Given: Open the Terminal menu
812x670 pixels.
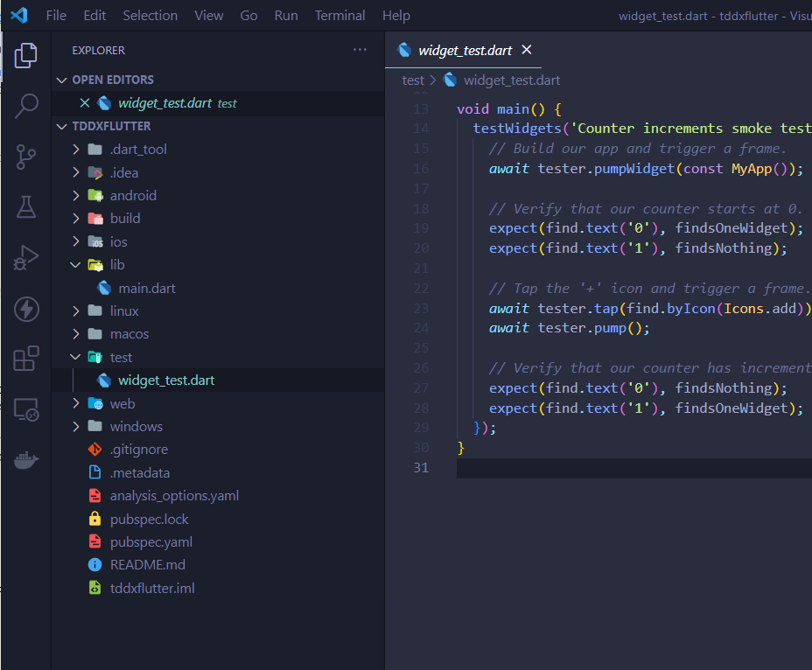Looking at the screenshot, I should 339,16.
